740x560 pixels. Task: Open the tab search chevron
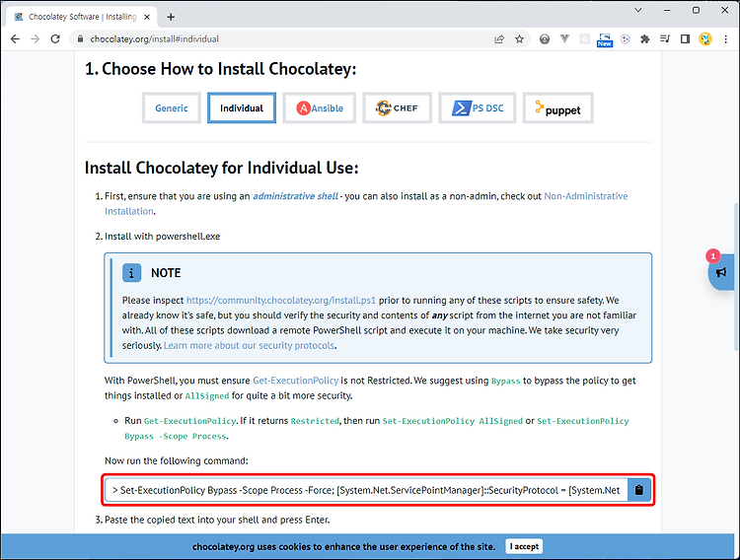637,10
